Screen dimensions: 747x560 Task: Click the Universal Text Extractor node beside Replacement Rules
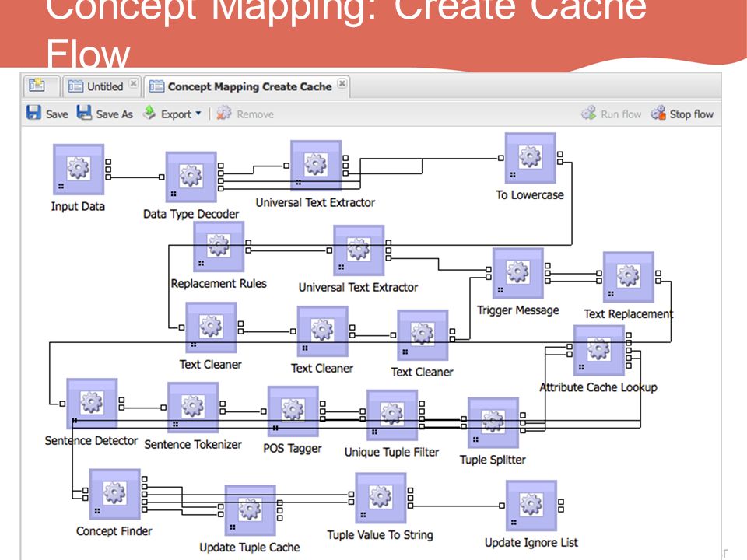359,250
